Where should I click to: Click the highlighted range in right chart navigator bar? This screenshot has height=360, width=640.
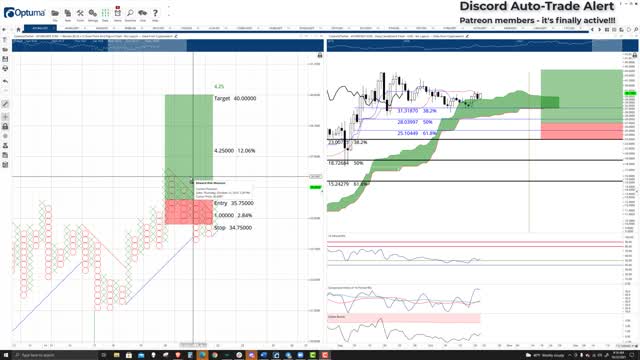[607, 45]
